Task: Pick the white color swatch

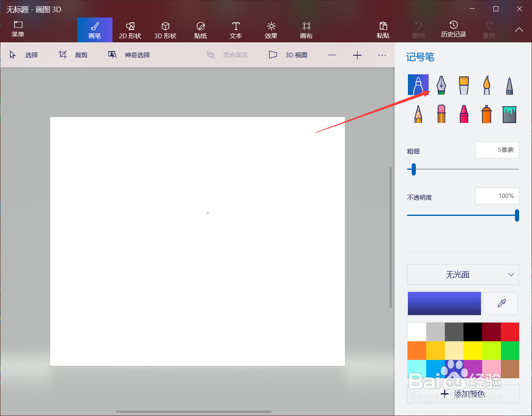Action: 417,332
